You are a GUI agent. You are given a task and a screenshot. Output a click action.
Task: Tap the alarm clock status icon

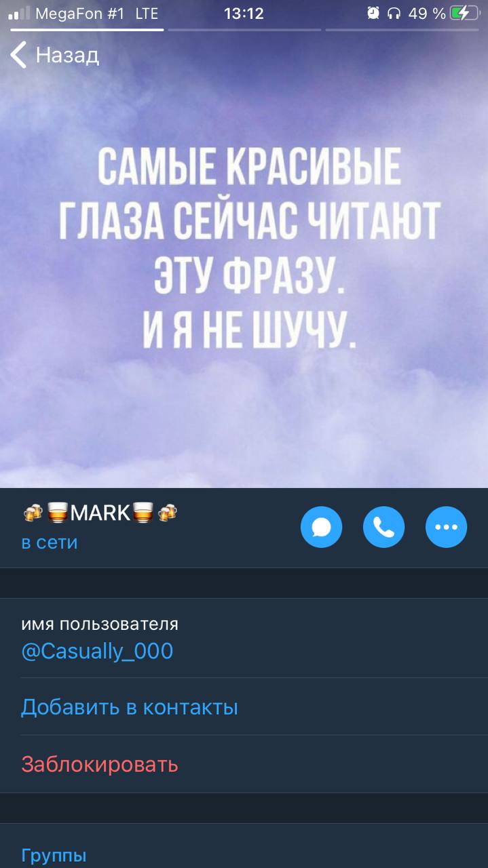373,12
